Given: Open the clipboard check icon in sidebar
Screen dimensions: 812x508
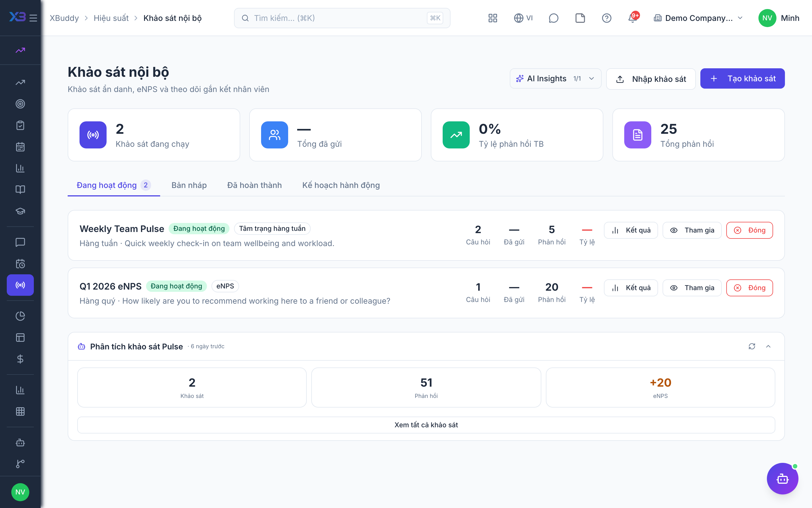Looking at the screenshot, I should pyautogui.click(x=20, y=125).
